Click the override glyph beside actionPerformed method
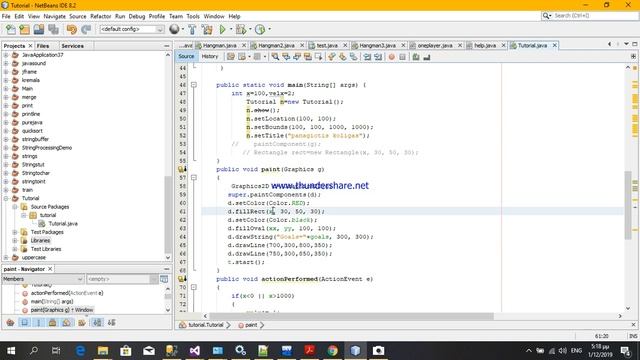 [182, 279]
